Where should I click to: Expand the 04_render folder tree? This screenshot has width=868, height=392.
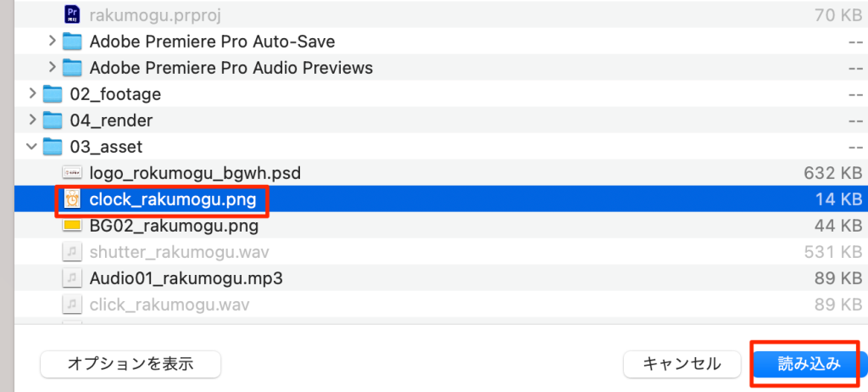point(32,120)
